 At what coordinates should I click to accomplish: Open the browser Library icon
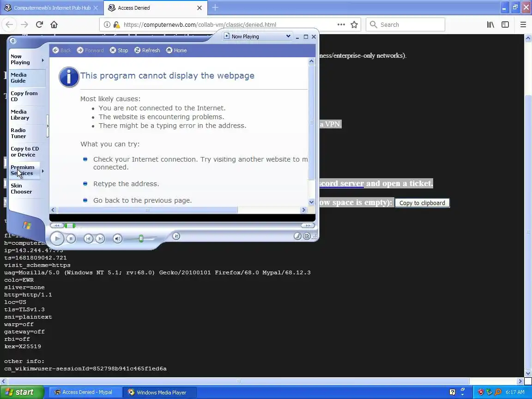[490, 24]
